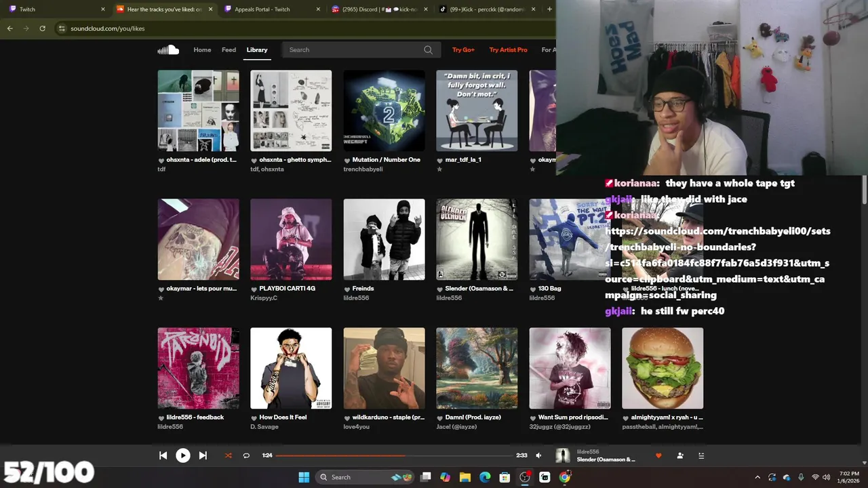868x488 pixels.
Task: Toggle the repeat button in the player
Action: point(246,455)
